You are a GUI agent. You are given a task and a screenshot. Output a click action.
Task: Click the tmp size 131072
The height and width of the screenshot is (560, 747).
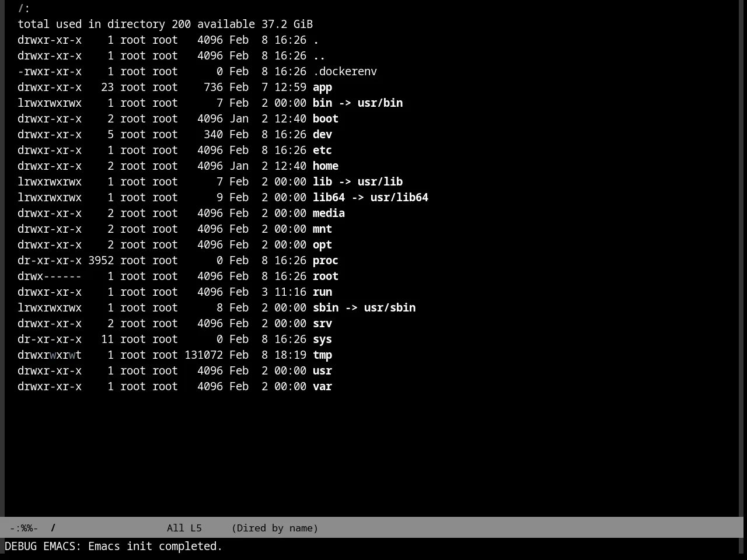coord(204,355)
